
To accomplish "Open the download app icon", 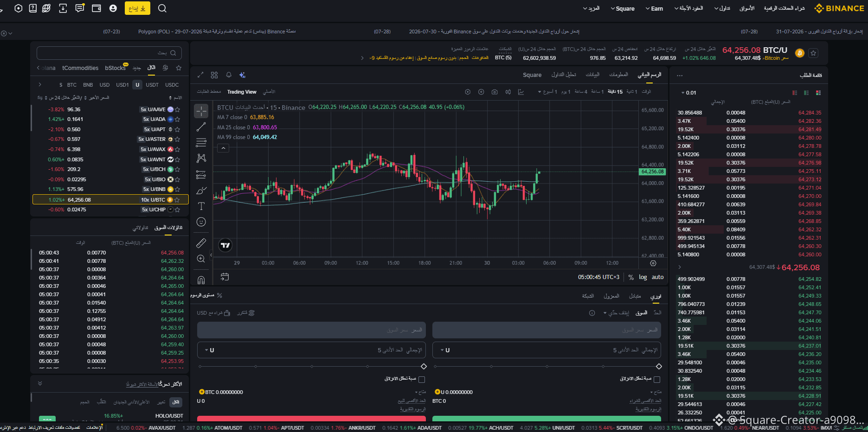I will [63, 8].
